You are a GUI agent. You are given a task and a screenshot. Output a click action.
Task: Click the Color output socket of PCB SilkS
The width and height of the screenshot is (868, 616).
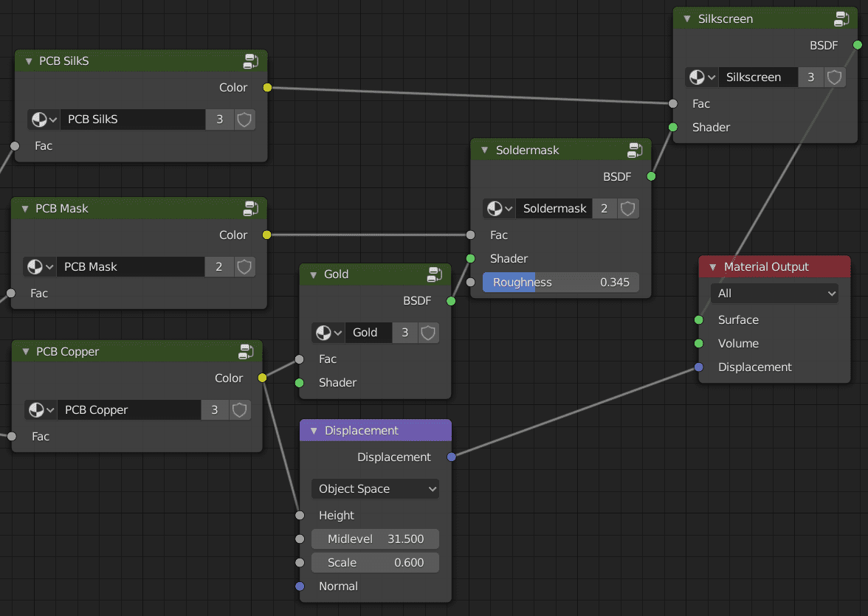(x=267, y=88)
